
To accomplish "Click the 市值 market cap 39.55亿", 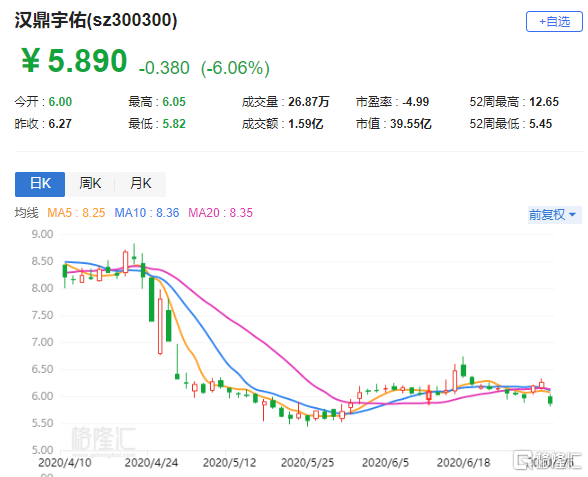I will click(411, 124).
